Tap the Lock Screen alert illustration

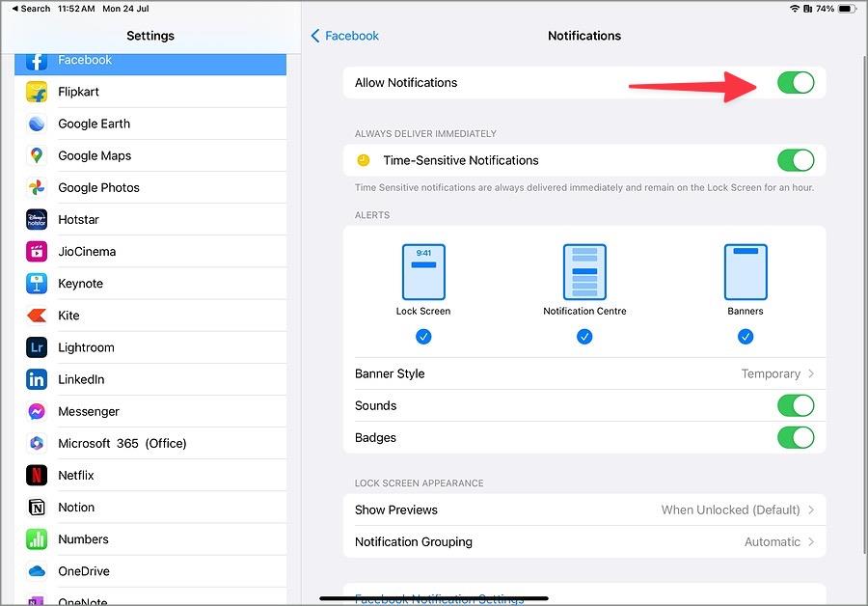click(423, 272)
